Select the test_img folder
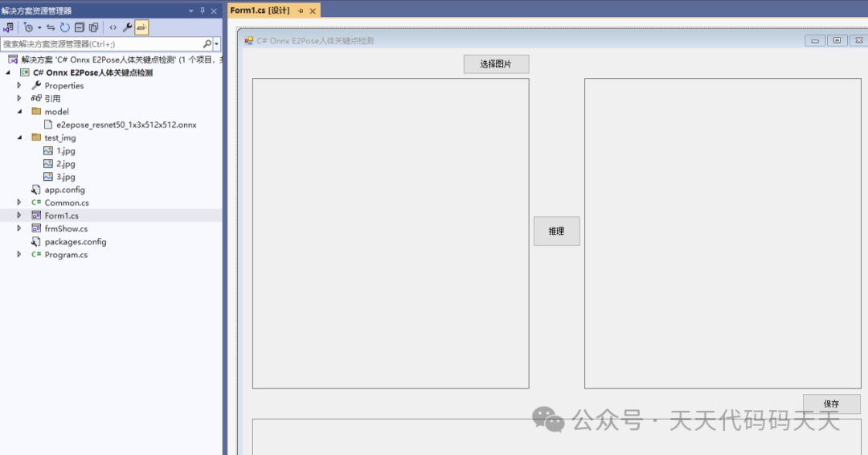 [x=59, y=137]
